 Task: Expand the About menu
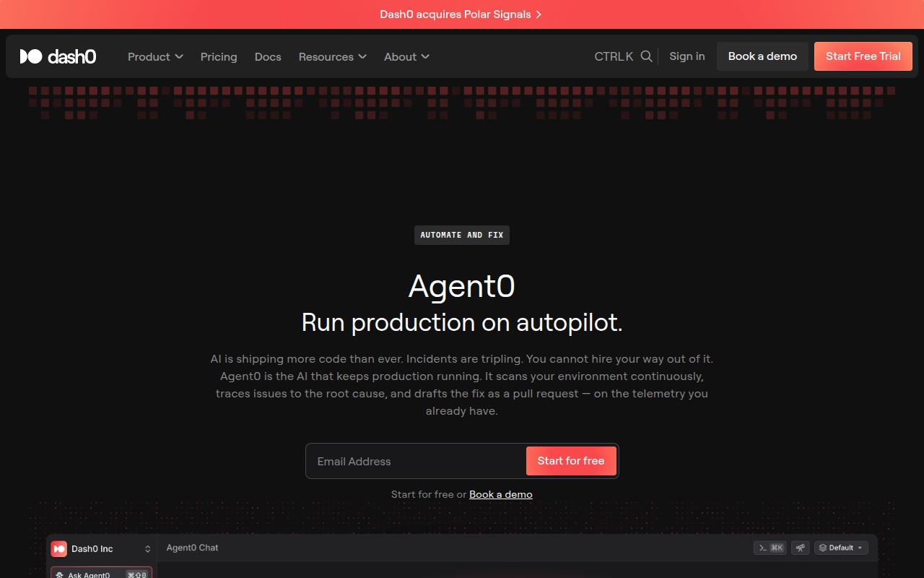(406, 56)
